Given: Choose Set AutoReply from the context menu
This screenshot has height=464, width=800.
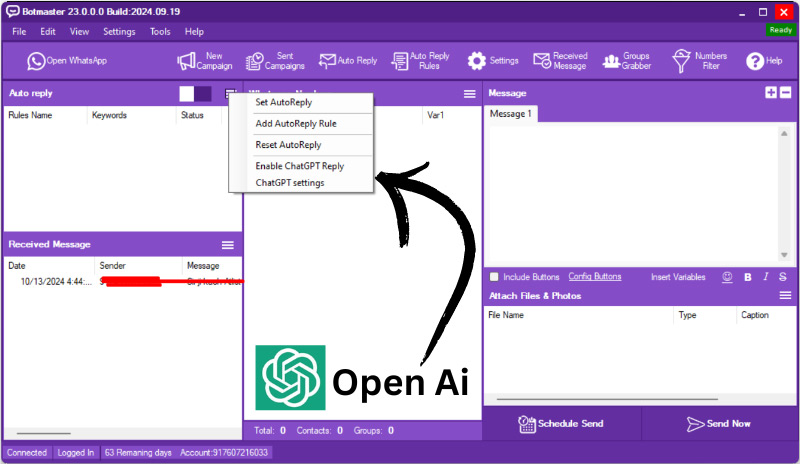Looking at the screenshot, I should pos(301,102).
